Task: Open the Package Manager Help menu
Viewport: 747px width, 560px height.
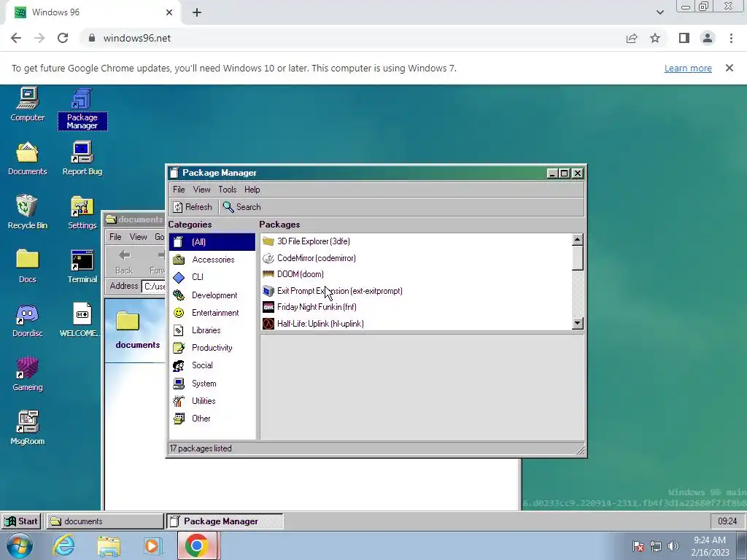Action: coord(252,190)
